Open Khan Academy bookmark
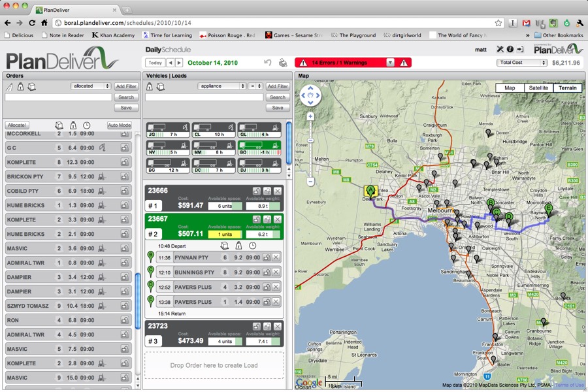The image size is (588, 392). pyautogui.click(x=113, y=35)
